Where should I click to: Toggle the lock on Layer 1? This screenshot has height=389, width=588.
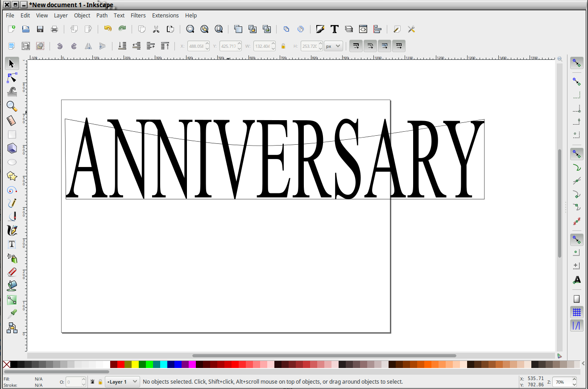click(x=100, y=382)
